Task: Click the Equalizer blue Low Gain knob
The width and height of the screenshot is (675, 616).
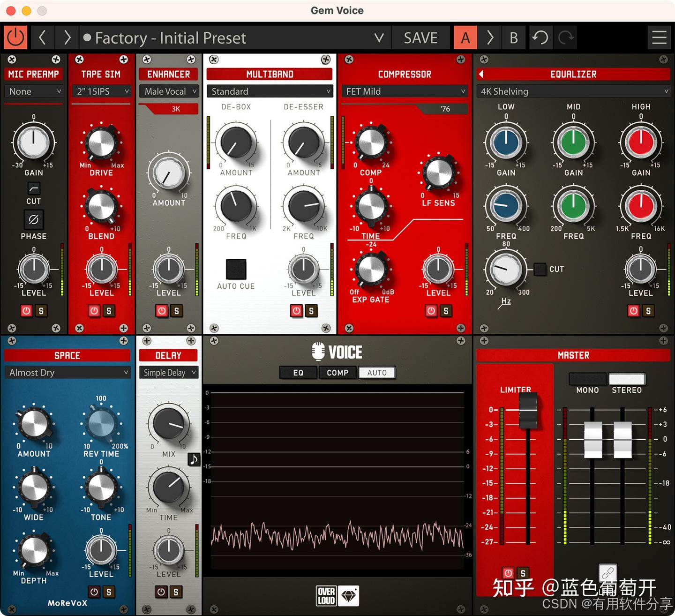Action: [x=506, y=142]
